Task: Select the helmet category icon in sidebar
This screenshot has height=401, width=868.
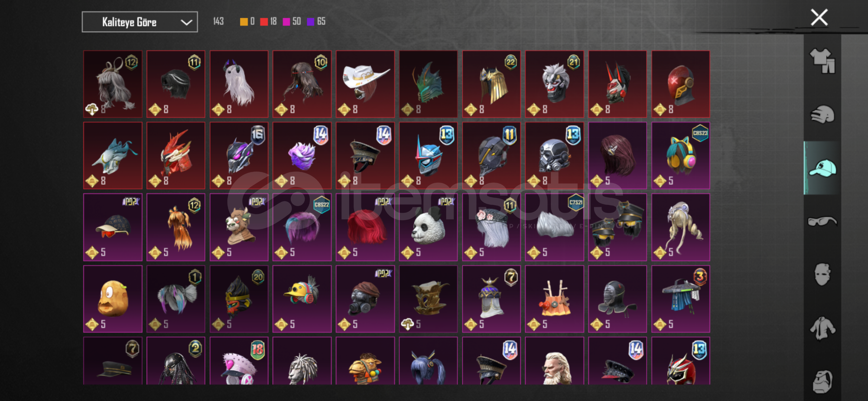Action: [822, 114]
